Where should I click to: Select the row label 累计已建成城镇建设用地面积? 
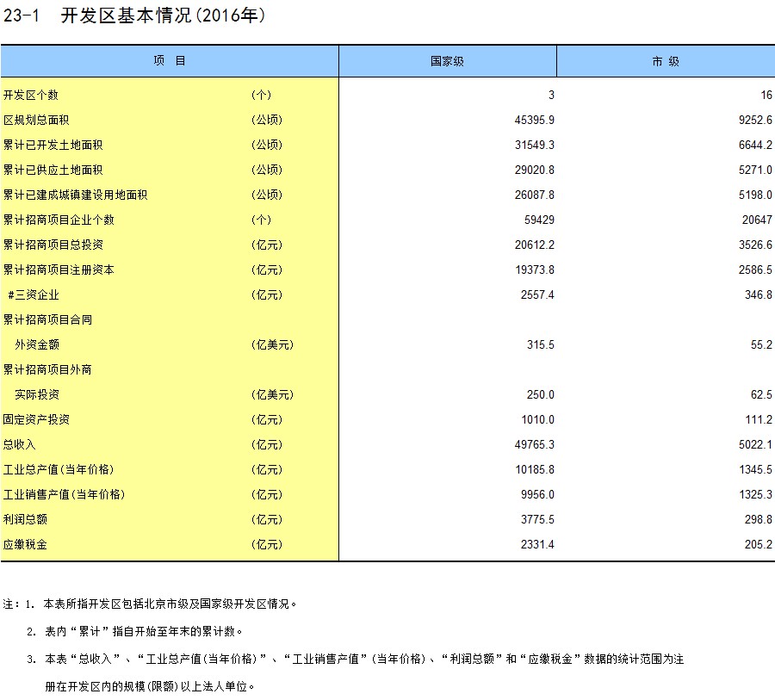(x=75, y=195)
